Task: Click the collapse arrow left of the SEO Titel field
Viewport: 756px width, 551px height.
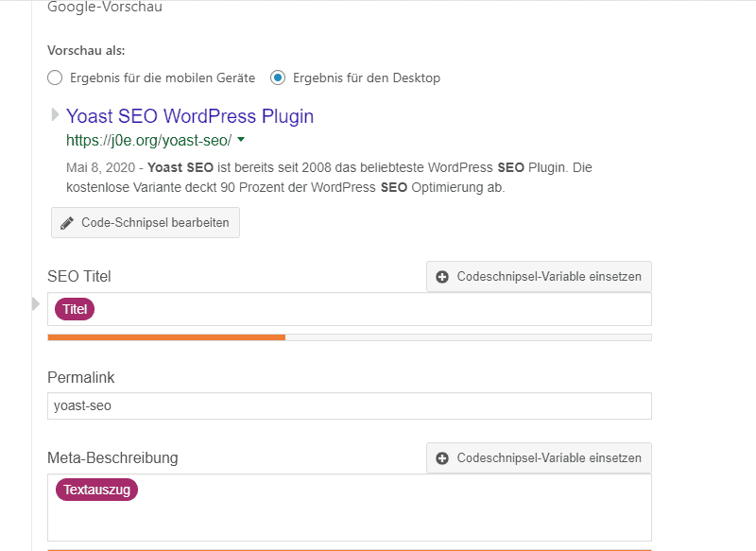Action: [35, 305]
